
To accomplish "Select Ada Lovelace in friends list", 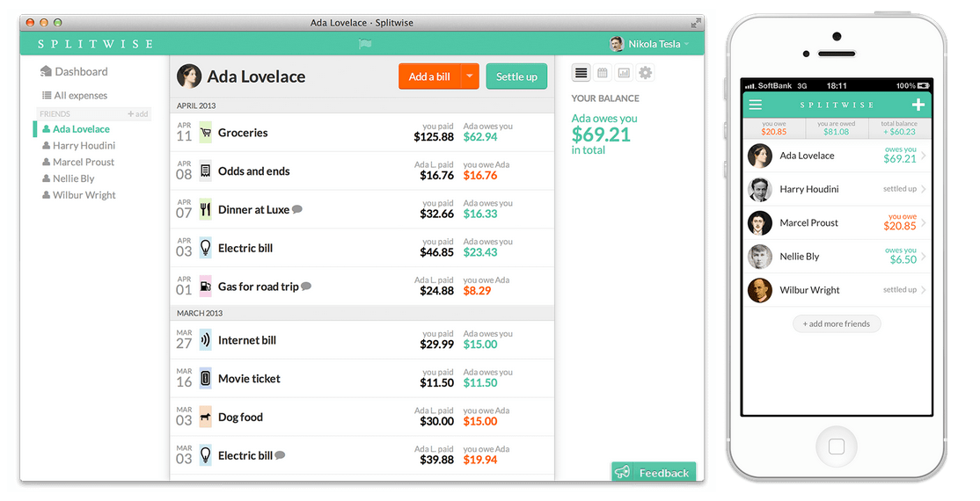I will pyautogui.click(x=76, y=128).
